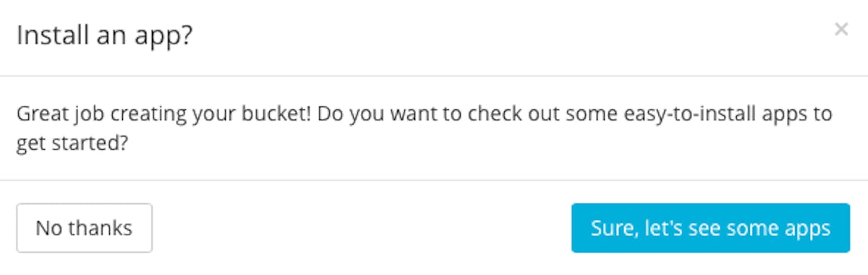Click Sure, let's see some apps
Viewport: 868px width, 275px height.
710,228
